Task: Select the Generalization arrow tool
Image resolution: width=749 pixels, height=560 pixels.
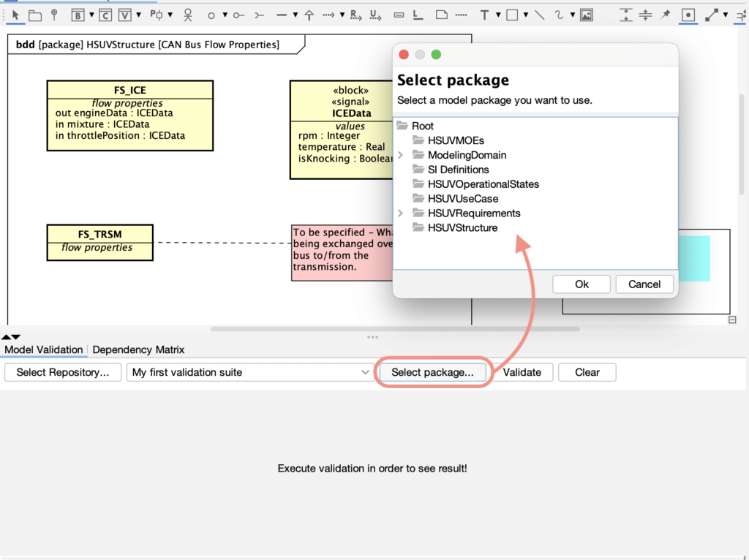Action: click(309, 14)
